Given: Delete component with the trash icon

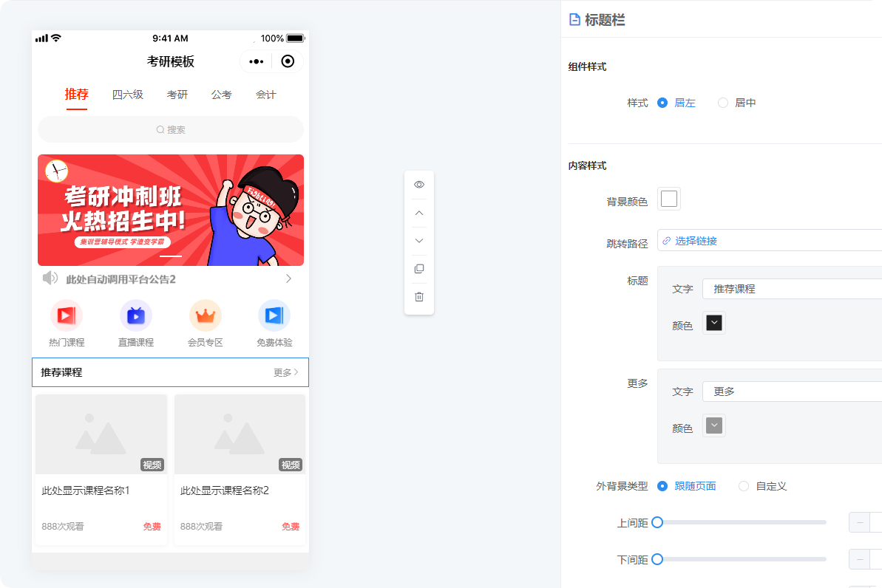Looking at the screenshot, I should point(419,297).
